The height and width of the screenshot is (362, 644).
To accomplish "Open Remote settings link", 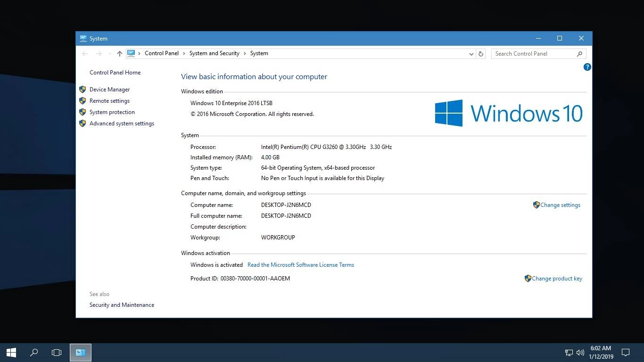I will pyautogui.click(x=109, y=101).
